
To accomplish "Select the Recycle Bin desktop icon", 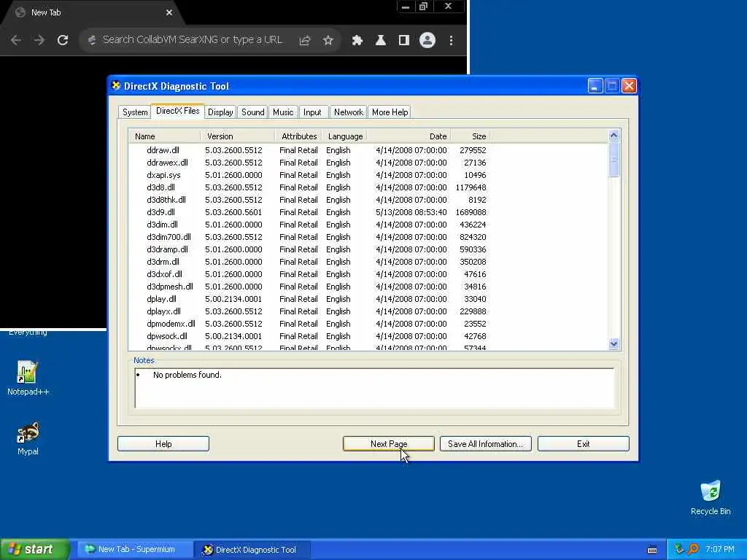I will coord(711,498).
